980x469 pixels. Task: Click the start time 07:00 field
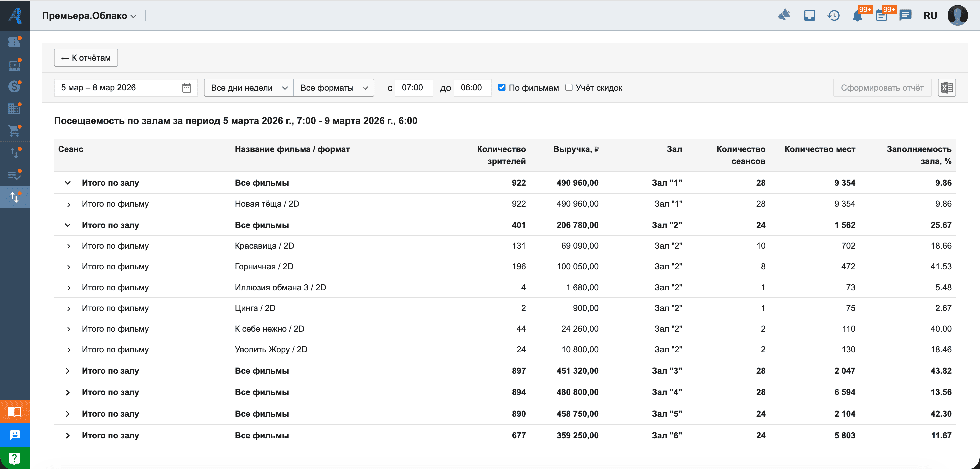pos(414,88)
